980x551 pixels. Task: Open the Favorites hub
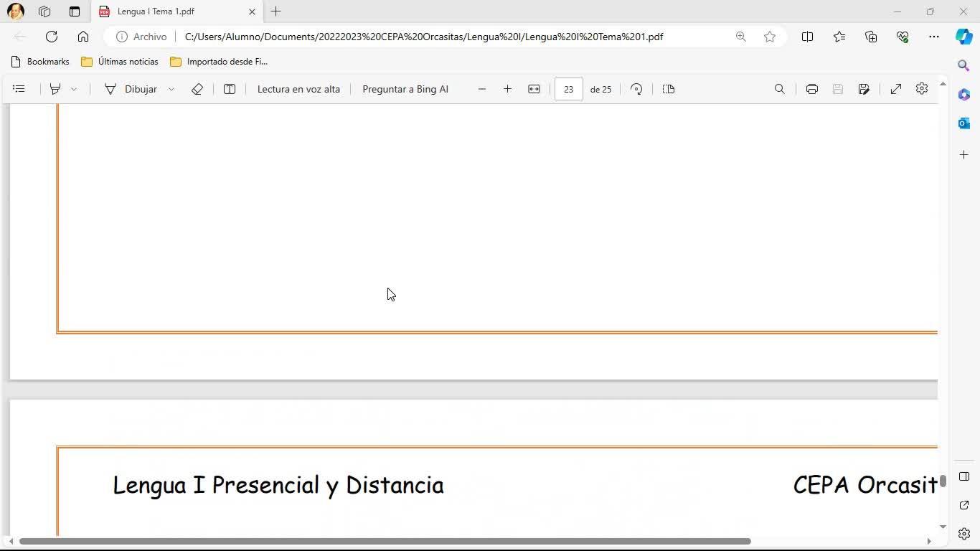(x=839, y=37)
